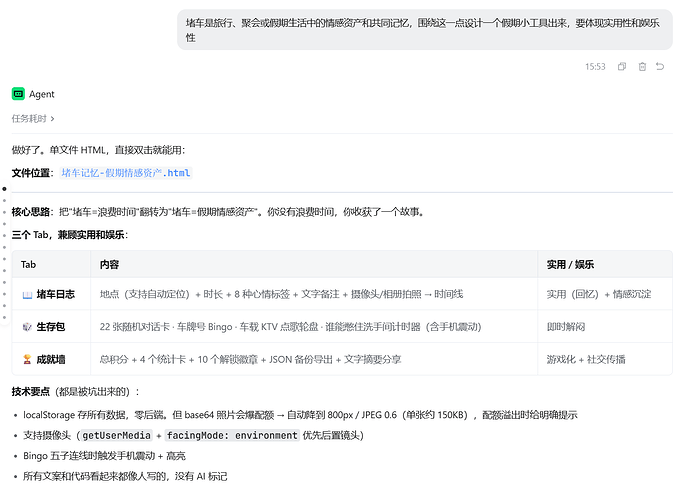The height and width of the screenshot is (500, 686).
Task: Copy the user message with the copy icon
Action: tap(622, 66)
